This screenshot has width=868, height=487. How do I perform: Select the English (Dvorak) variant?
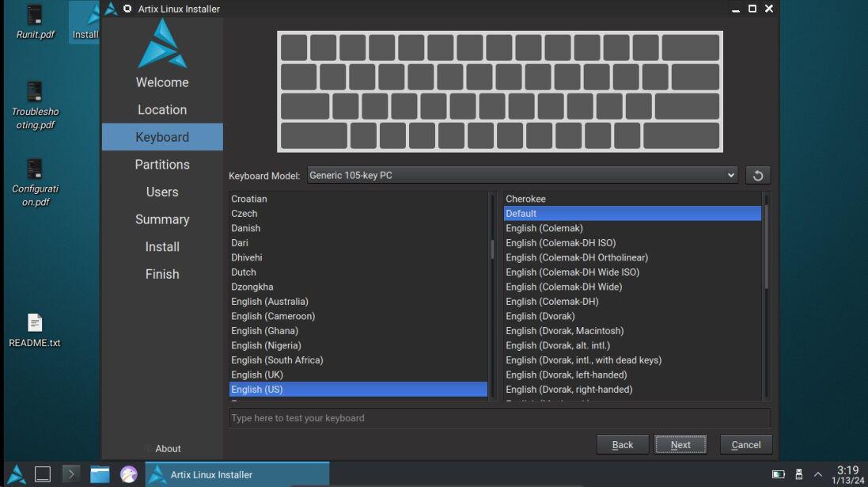point(632,317)
